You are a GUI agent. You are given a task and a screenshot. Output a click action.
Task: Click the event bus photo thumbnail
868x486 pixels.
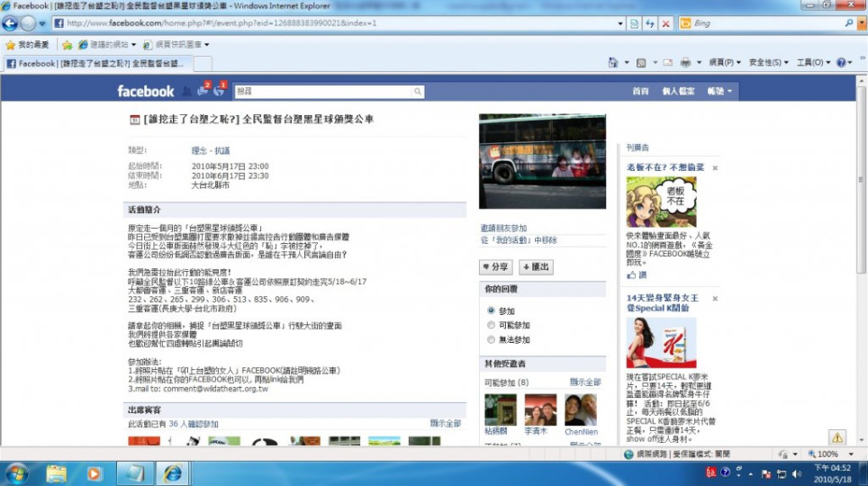click(542, 160)
